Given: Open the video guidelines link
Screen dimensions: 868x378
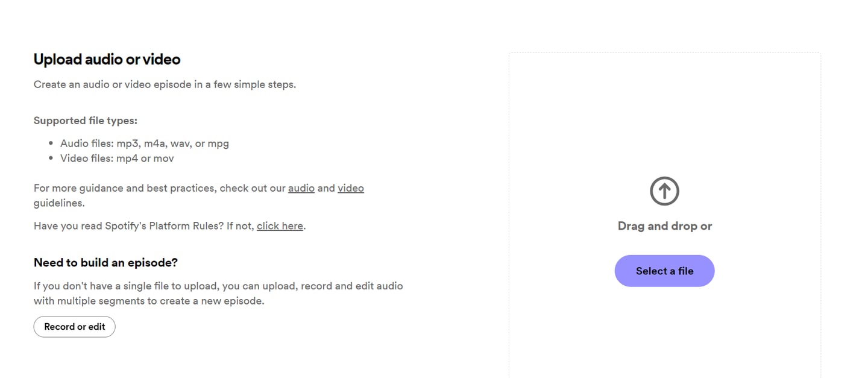Looking at the screenshot, I should pos(351,188).
